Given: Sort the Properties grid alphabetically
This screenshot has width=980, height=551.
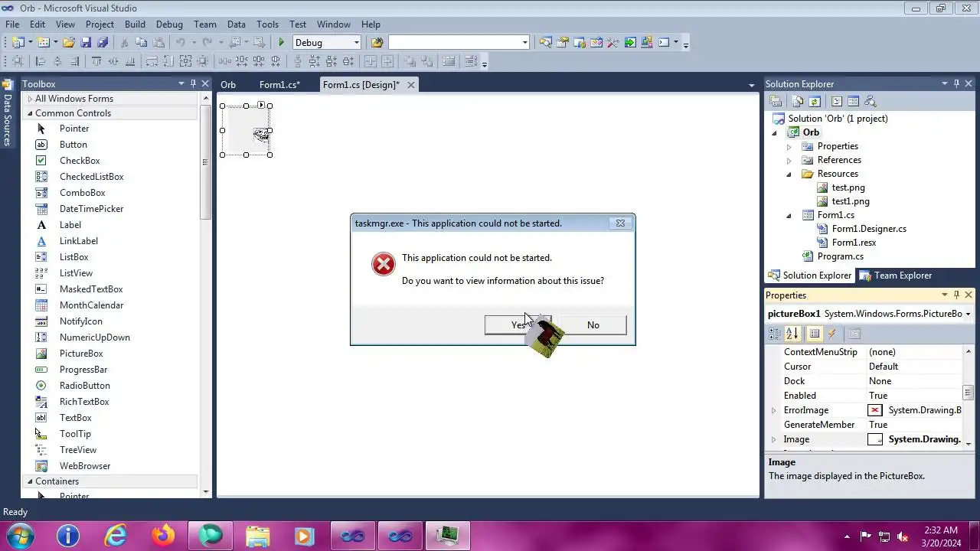Looking at the screenshot, I should click(x=792, y=334).
